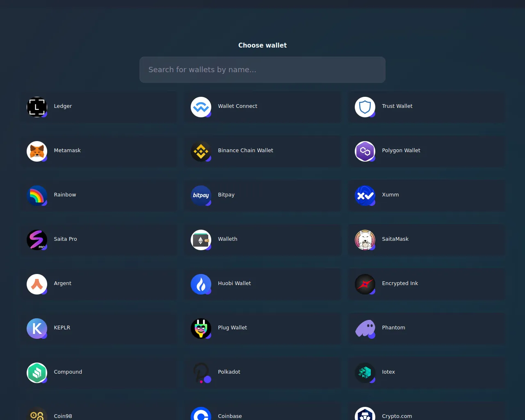Click the Phantom ghost icon
The width and height of the screenshot is (525, 420).
click(365, 329)
